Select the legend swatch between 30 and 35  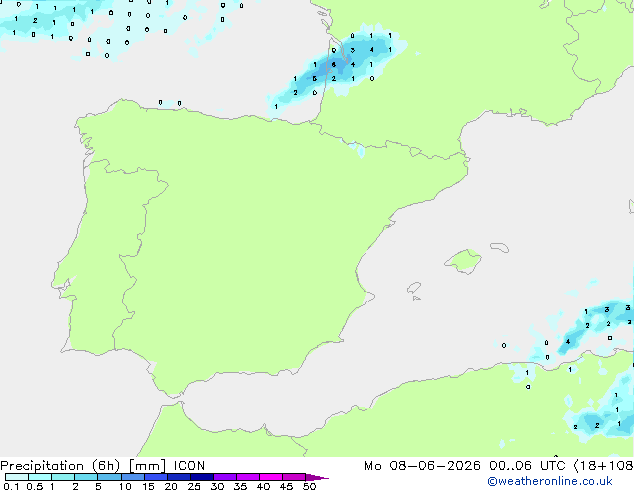point(225,477)
